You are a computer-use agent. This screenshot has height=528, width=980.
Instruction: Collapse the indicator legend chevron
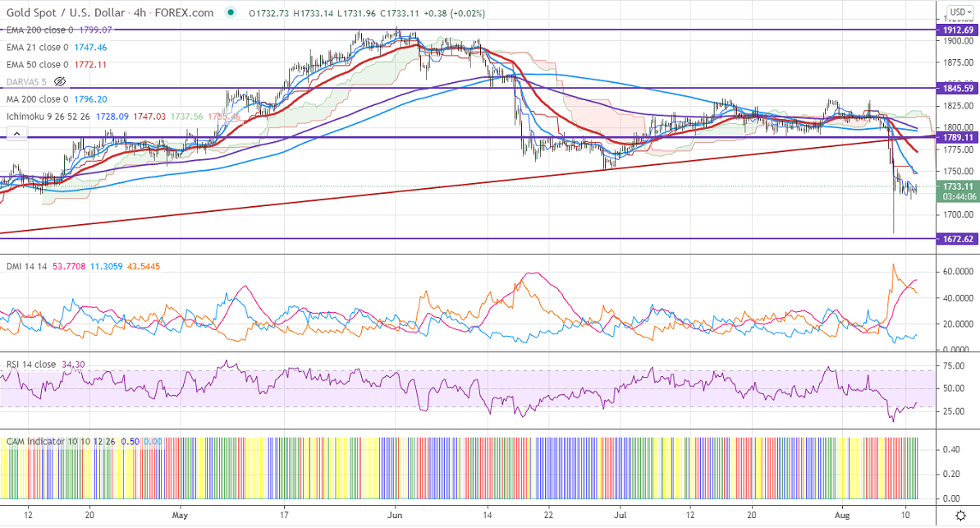pyautogui.click(x=17, y=133)
